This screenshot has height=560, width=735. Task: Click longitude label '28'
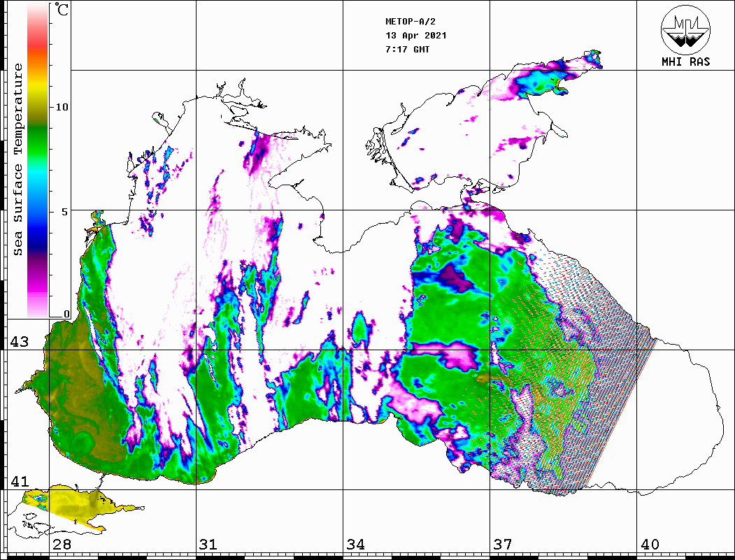pos(62,545)
